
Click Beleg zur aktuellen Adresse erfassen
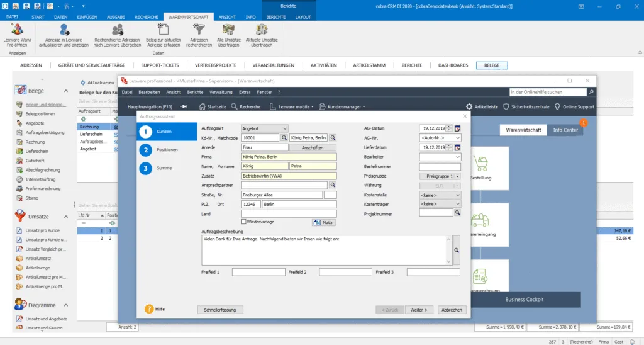point(164,35)
